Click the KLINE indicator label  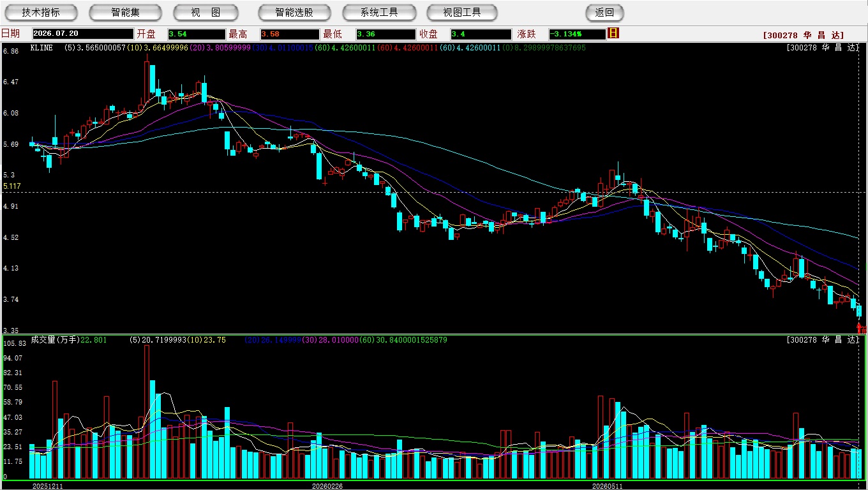tap(41, 47)
